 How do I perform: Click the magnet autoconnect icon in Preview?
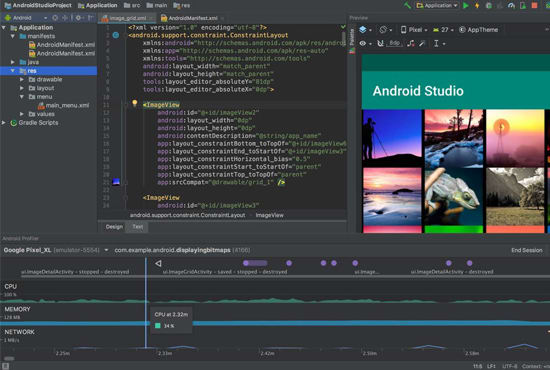coord(380,43)
